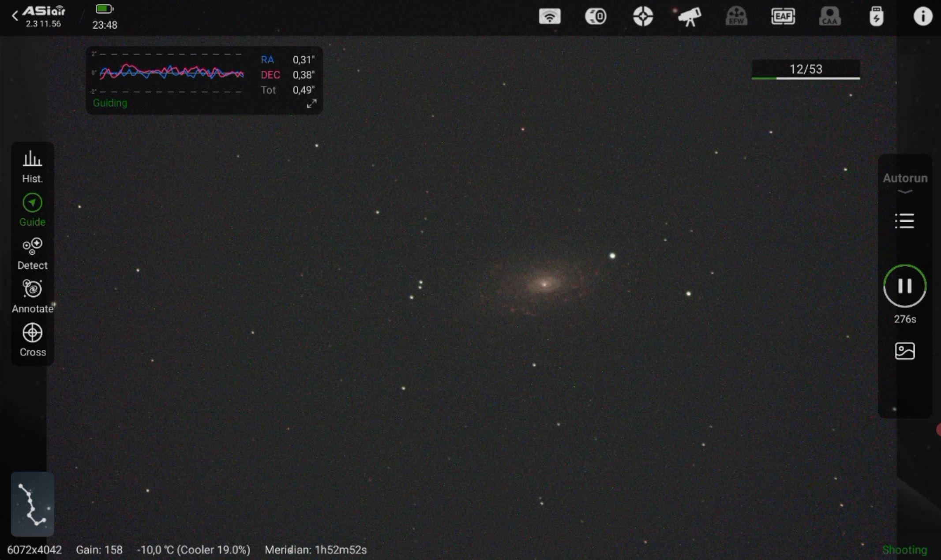The width and height of the screenshot is (941, 560).
Task: Open the guide crosshair settings icon
Action: point(643,17)
